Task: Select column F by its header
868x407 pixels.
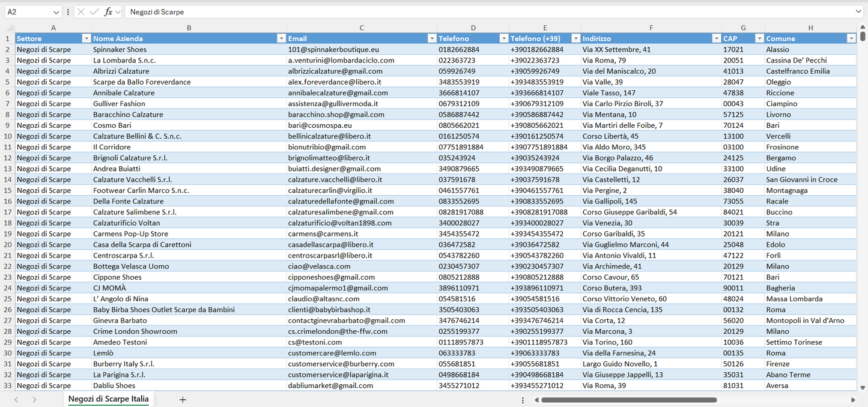Action: [x=651, y=28]
